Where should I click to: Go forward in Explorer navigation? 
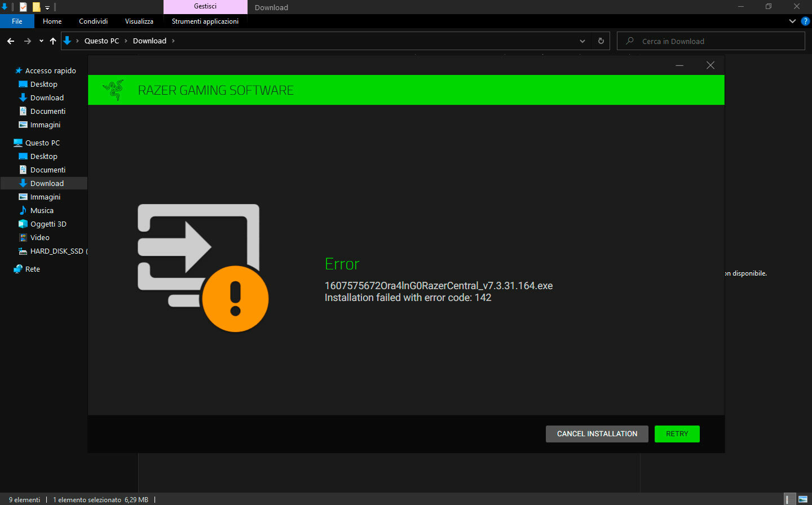click(x=28, y=41)
